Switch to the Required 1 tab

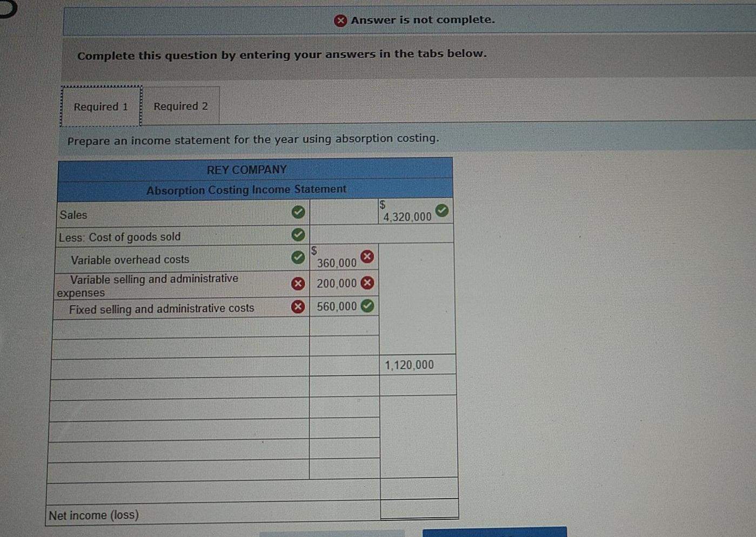[x=101, y=106]
